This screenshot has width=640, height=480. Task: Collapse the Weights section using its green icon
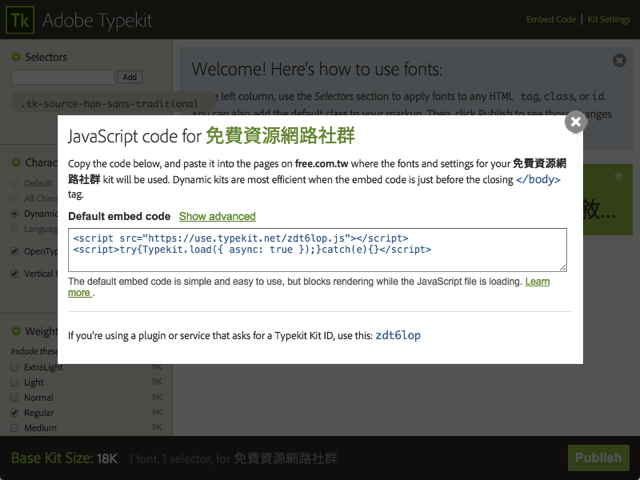click(x=16, y=332)
